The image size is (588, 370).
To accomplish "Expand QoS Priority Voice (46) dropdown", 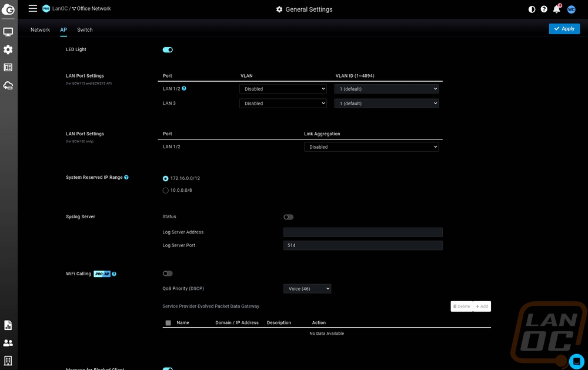I will click(x=307, y=289).
